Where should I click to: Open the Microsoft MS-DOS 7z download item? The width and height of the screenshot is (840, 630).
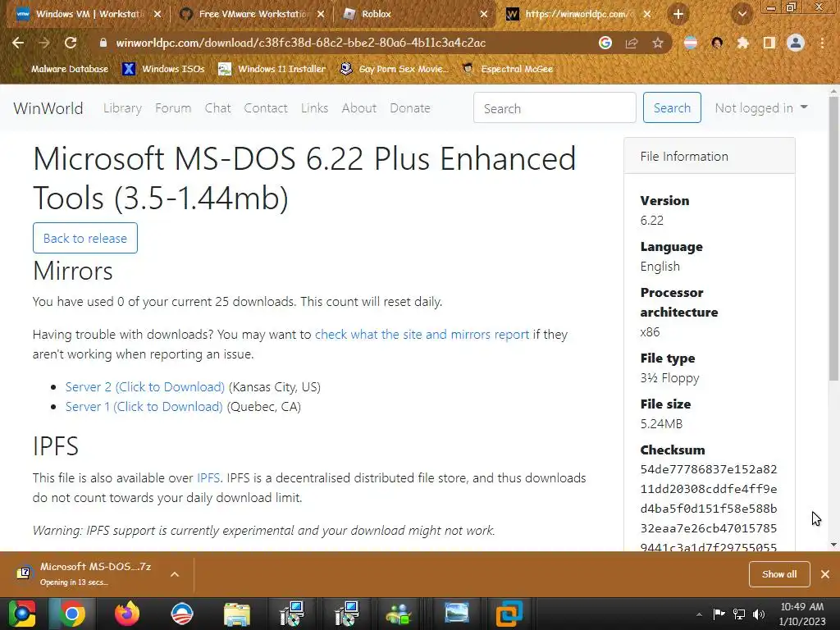85,573
